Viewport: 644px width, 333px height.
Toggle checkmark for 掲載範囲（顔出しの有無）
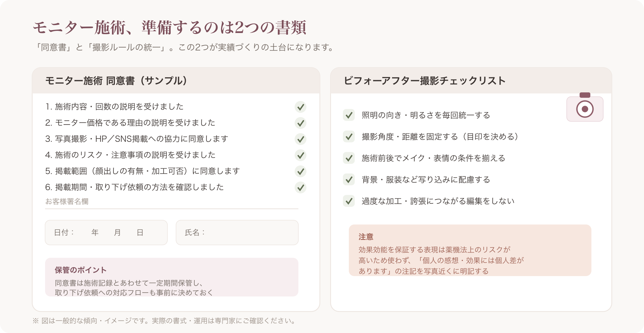tap(301, 171)
